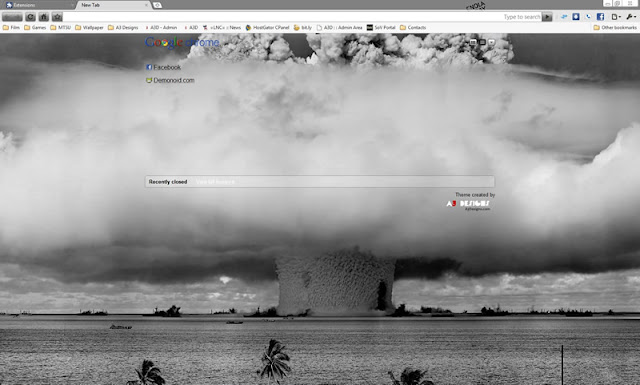Viewport: 640px width, 385px height.
Task: Expand the Other bookmarks folder
Action: click(615, 28)
